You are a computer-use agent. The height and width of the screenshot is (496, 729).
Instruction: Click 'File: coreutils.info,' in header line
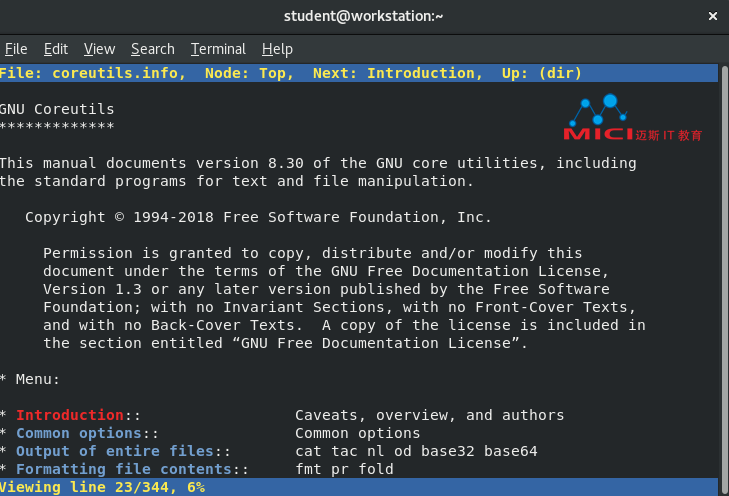tap(93, 73)
